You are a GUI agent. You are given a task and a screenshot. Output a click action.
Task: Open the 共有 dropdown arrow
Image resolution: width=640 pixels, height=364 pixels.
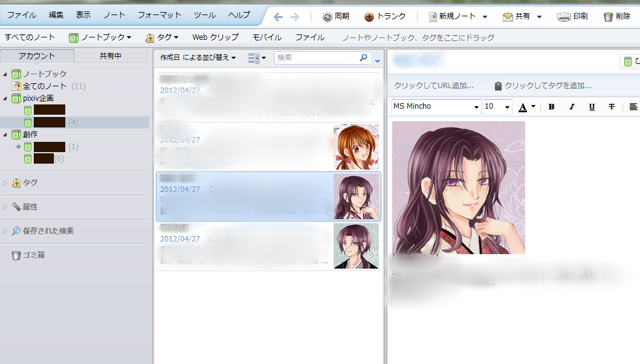(x=539, y=17)
